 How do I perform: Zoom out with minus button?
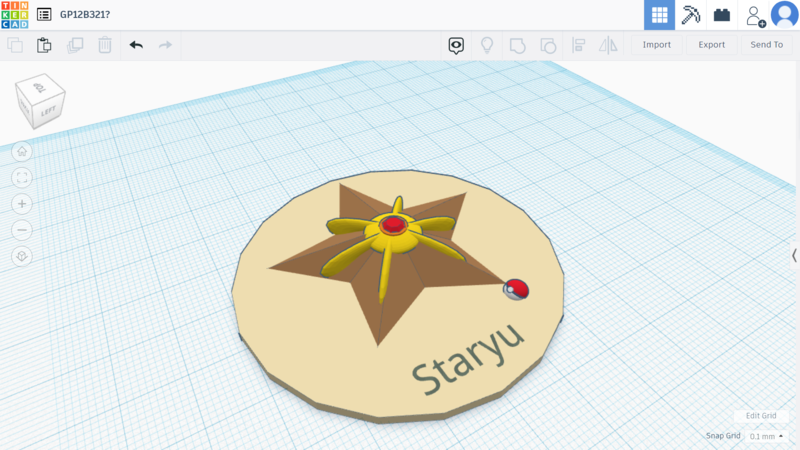[22, 230]
